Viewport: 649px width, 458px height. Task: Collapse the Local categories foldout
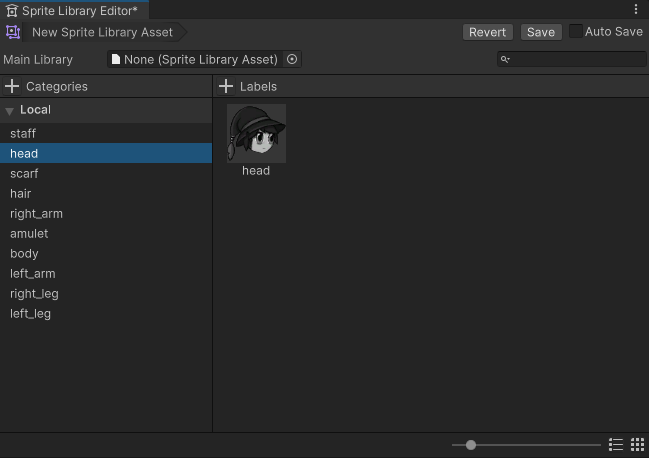9,111
